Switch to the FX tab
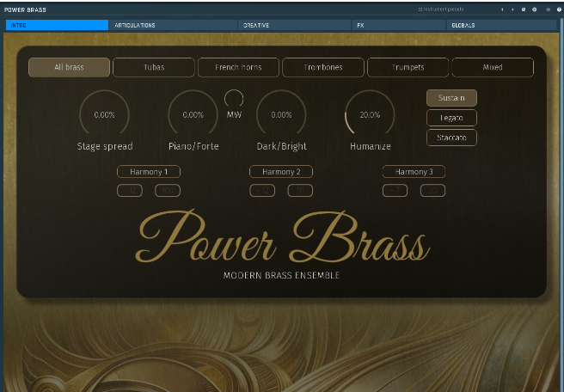The height and width of the screenshot is (392, 564). (x=399, y=25)
